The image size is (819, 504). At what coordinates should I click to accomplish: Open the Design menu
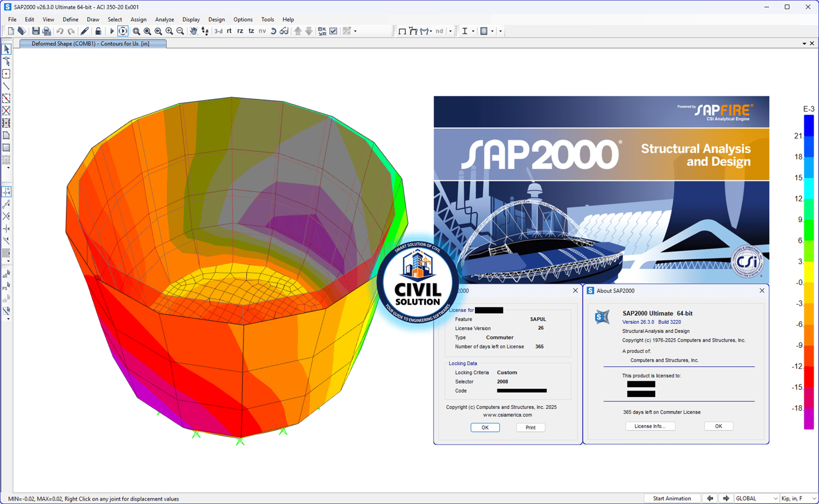click(216, 20)
